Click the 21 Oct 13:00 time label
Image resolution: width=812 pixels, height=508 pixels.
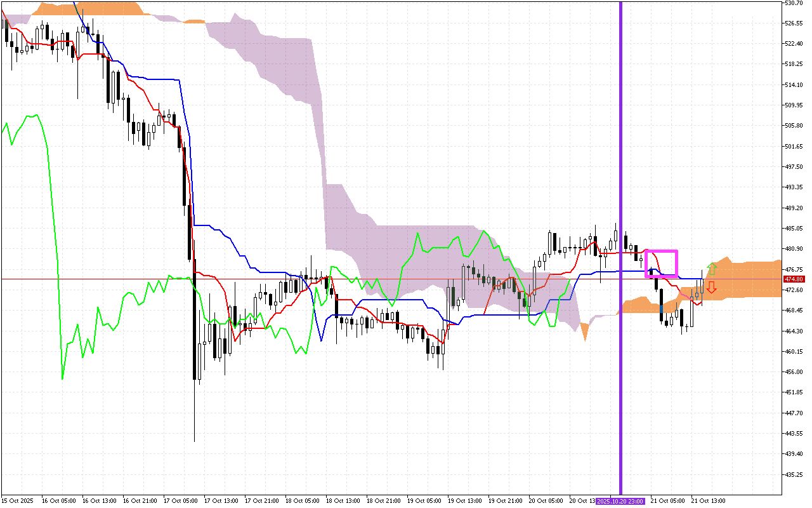(708, 501)
